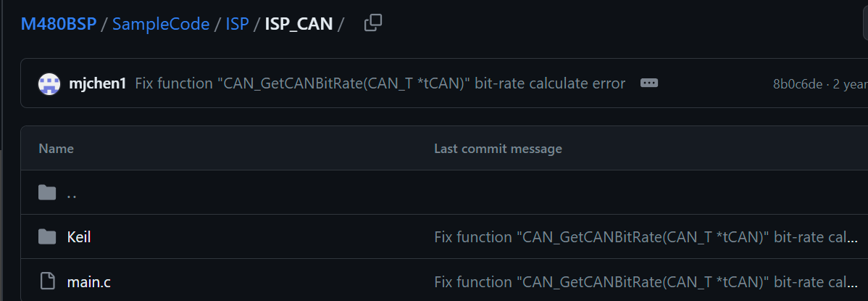This screenshot has width=868, height=301.
Task: Go up to parent directory
Action: pyautogui.click(x=72, y=194)
